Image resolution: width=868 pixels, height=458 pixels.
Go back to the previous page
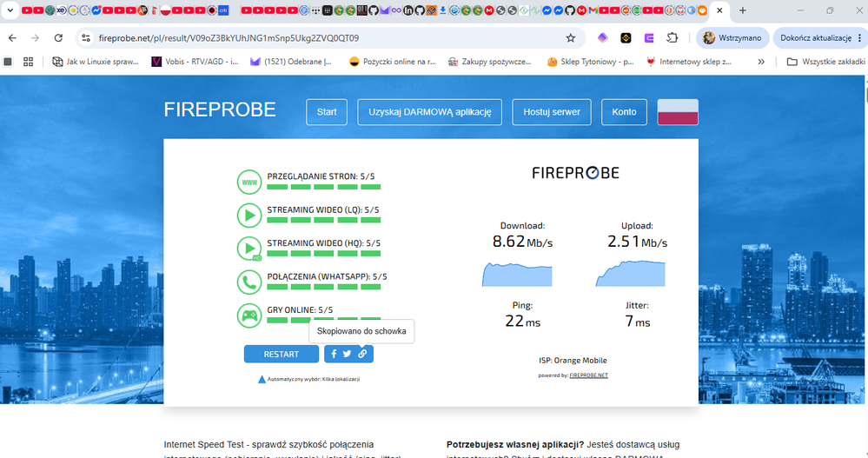12,37
